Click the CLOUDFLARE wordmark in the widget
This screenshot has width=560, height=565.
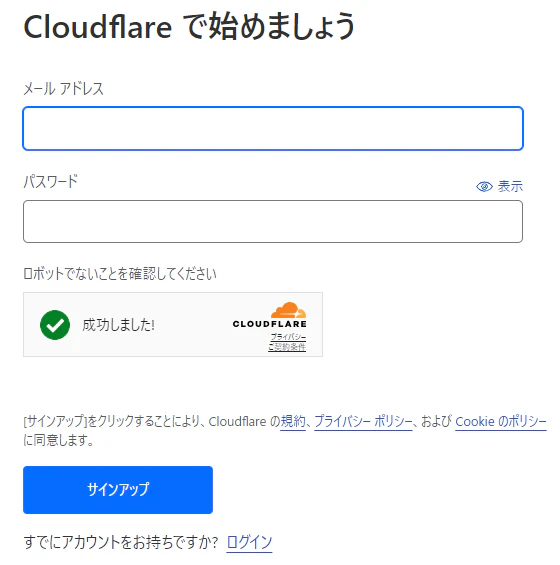click(x=270, y=324)
